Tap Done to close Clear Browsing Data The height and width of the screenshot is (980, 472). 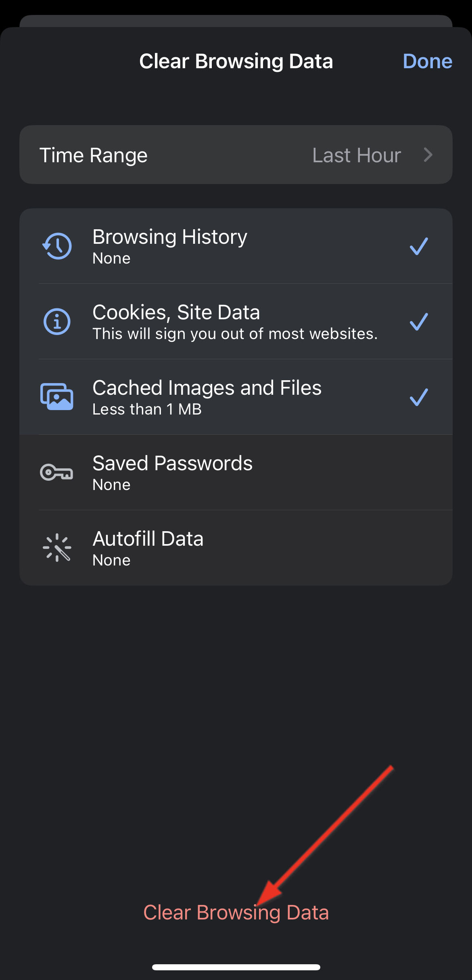(x=427, y=61)
